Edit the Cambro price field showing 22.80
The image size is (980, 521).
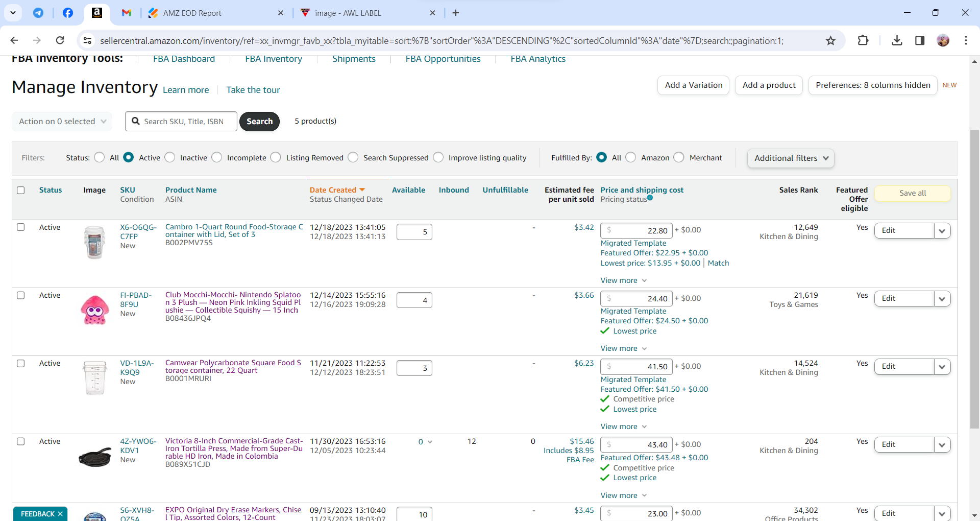click(636, 231)
